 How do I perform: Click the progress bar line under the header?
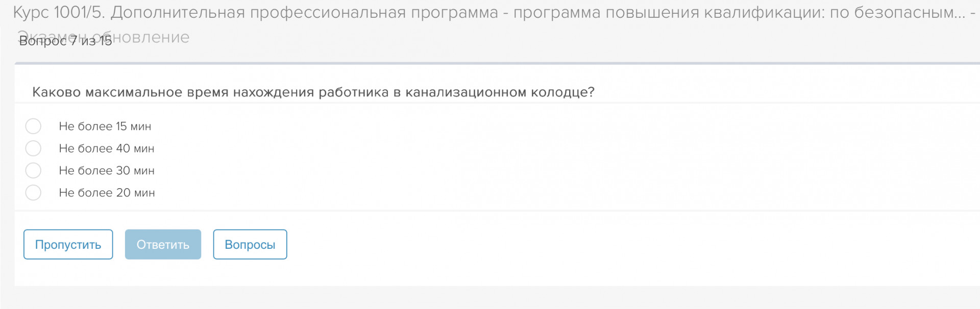(x=495, y=64)
